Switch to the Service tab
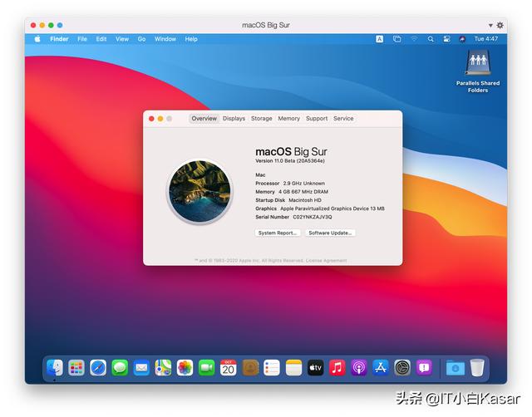This screenshot has width=532, height=417. coord(343,118)
